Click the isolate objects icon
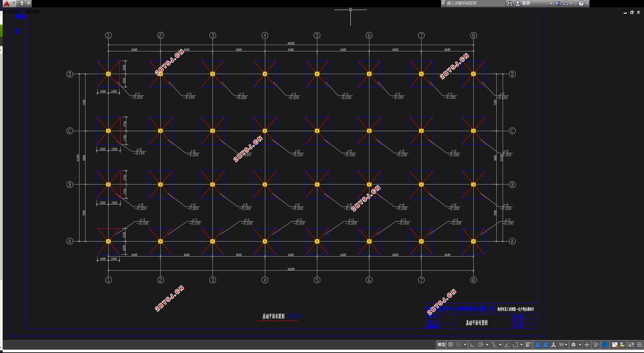The image size is (644, 353). (596, 345)
